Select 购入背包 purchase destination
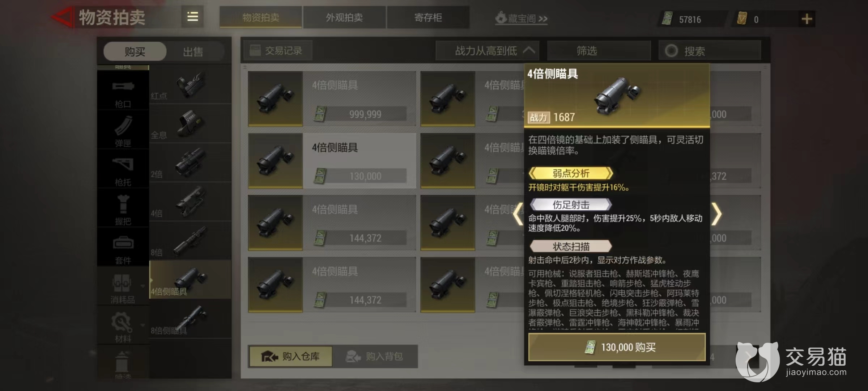Image resolution: width=868 pixels, height=391 pixels. 375,357
